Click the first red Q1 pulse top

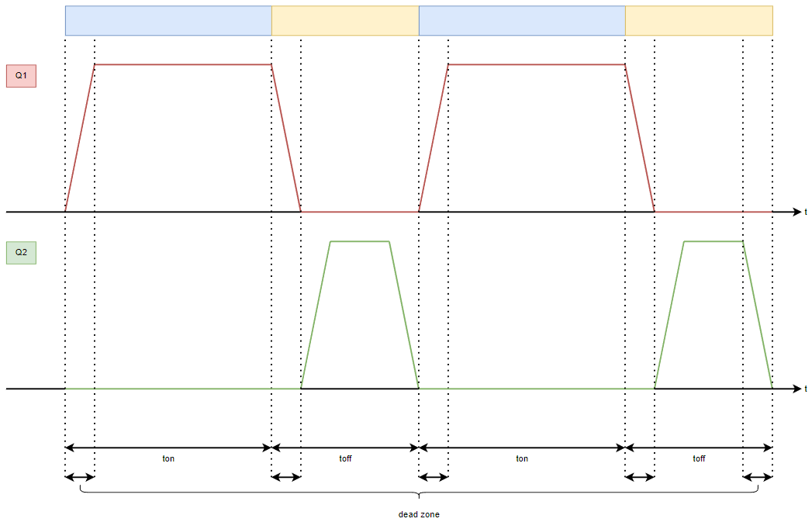[x=183, y=65]
